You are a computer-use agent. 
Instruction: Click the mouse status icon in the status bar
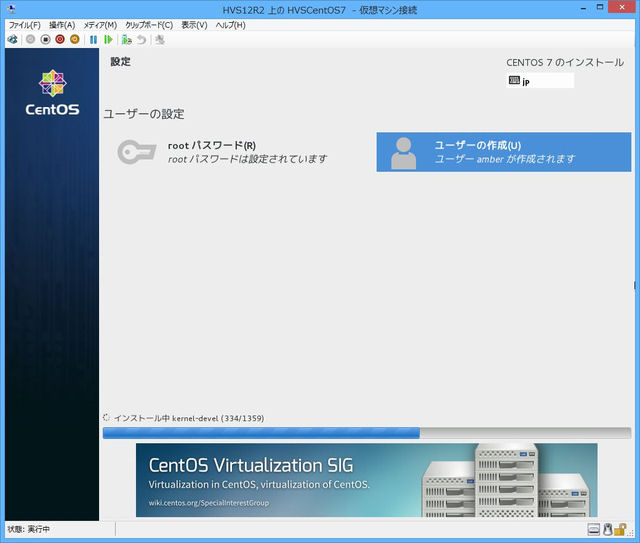coord(607,530)
